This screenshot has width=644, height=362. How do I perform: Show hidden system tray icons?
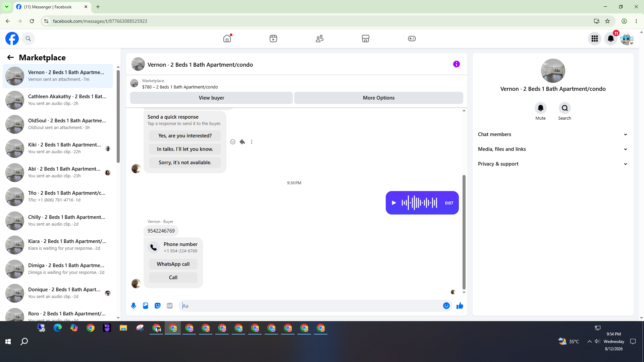click(x=589, y=342)
